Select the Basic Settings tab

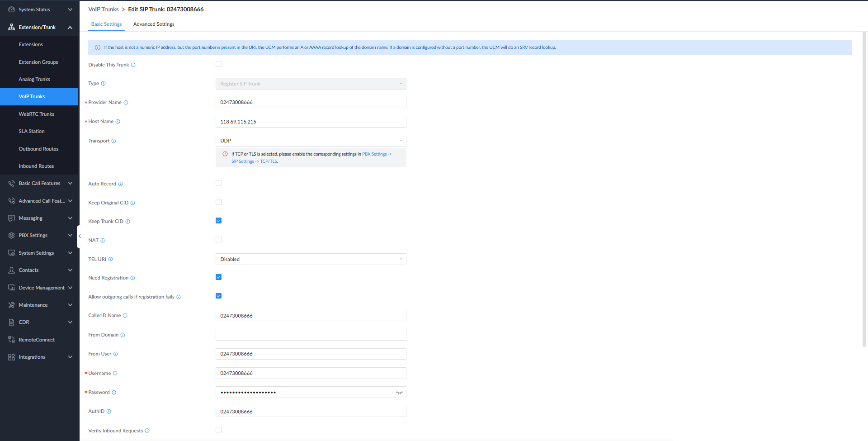(106, 24)
